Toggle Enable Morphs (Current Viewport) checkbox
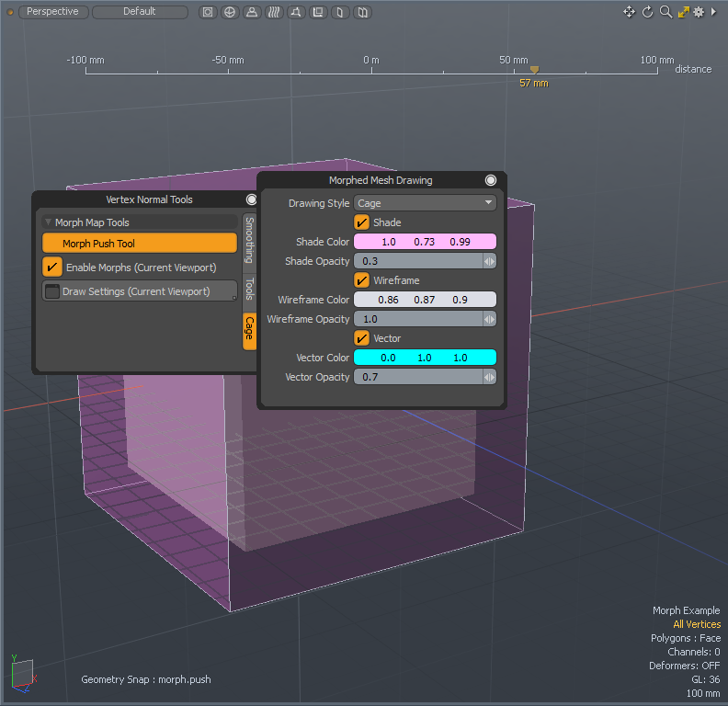The width and height of the screenshot is (728, 706). [52, 268]
